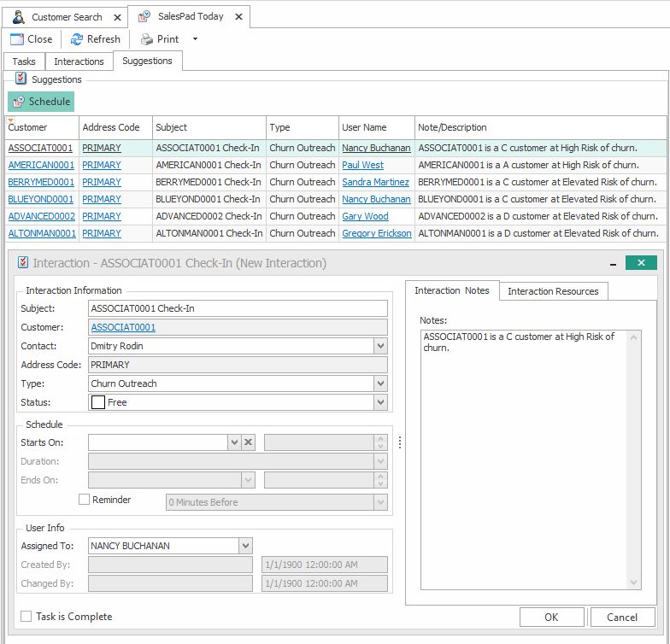This screenshot has width=670, height=644.
Task: Close the SalesPad Today tab
Action: (x=238, y=17)
